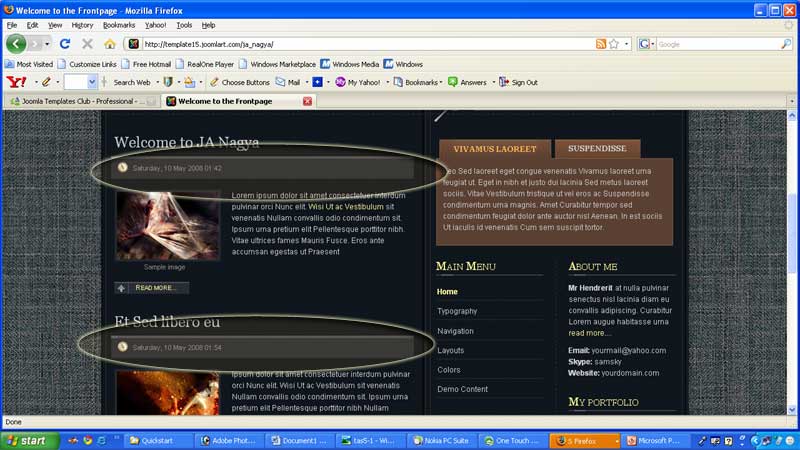Screen dimensions: 800x450
Task: Open the Firefox taskbar group
Action: (585, 440)
